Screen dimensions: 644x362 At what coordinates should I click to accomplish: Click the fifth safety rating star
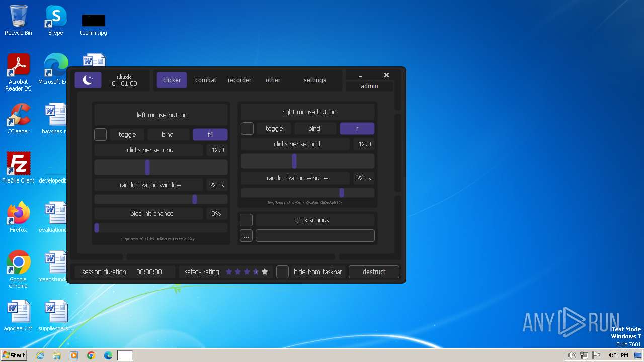(265, 271)
